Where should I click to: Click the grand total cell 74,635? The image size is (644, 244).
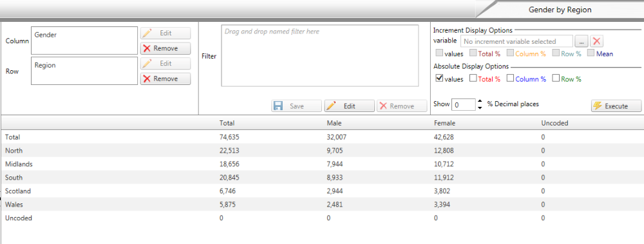(x=229, y=137)
